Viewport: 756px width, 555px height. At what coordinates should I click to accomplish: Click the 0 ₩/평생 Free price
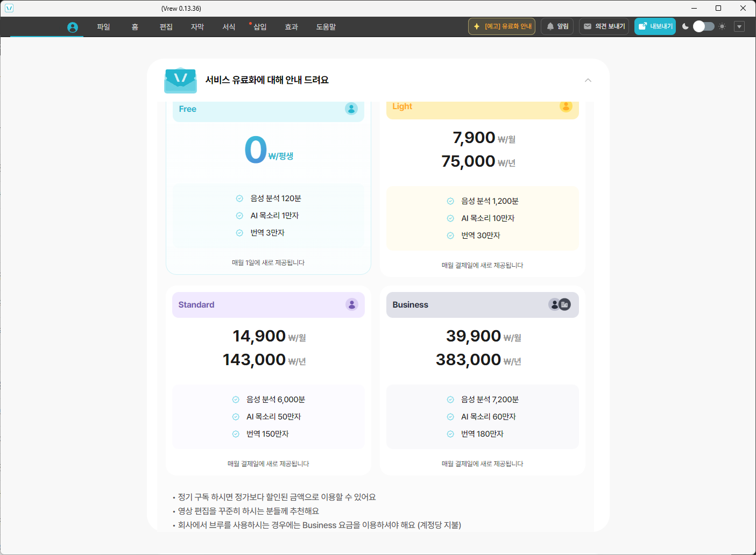click(x=269, y=150)
